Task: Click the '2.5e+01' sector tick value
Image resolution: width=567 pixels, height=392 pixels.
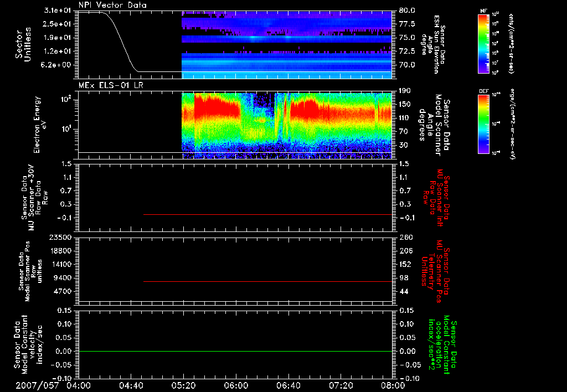Action: pos(58,24)
